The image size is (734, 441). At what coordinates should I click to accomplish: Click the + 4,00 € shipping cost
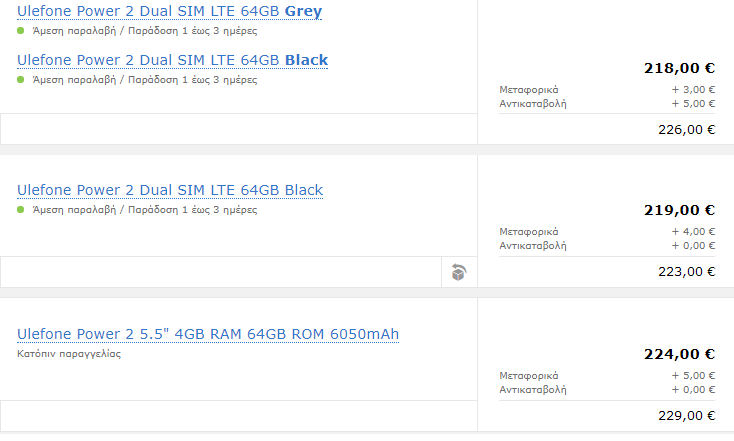(x=693, y=232)
